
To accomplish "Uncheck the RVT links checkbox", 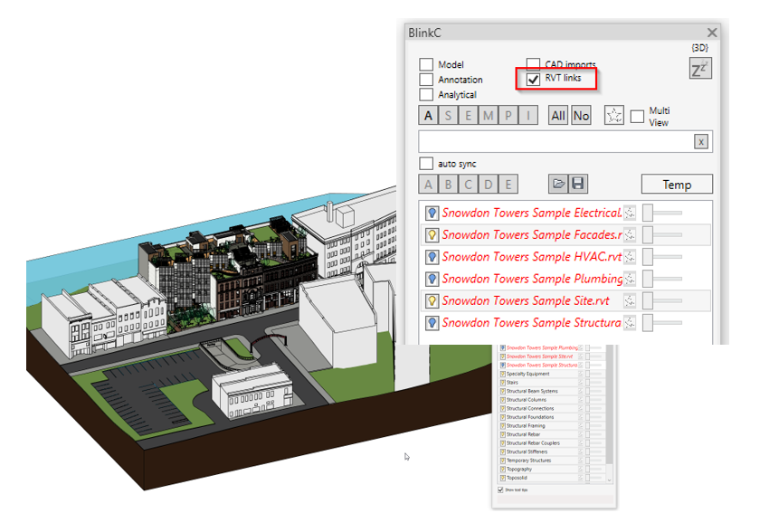I will click(533, 79).
